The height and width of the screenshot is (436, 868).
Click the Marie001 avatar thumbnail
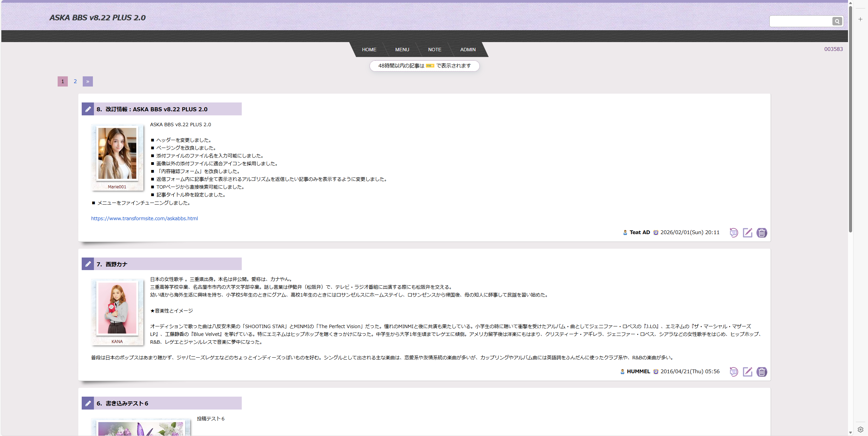117,153
